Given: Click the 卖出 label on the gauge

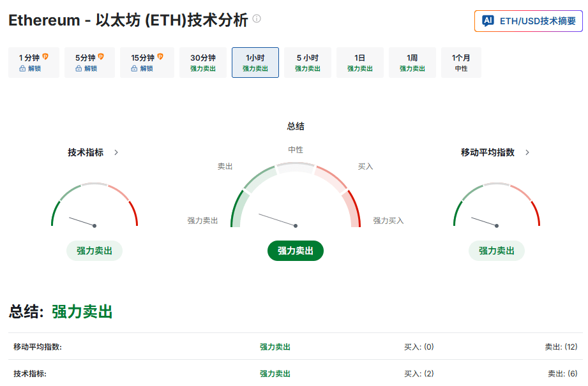Looking at the screenshot, I should click(x=225, y=167).
